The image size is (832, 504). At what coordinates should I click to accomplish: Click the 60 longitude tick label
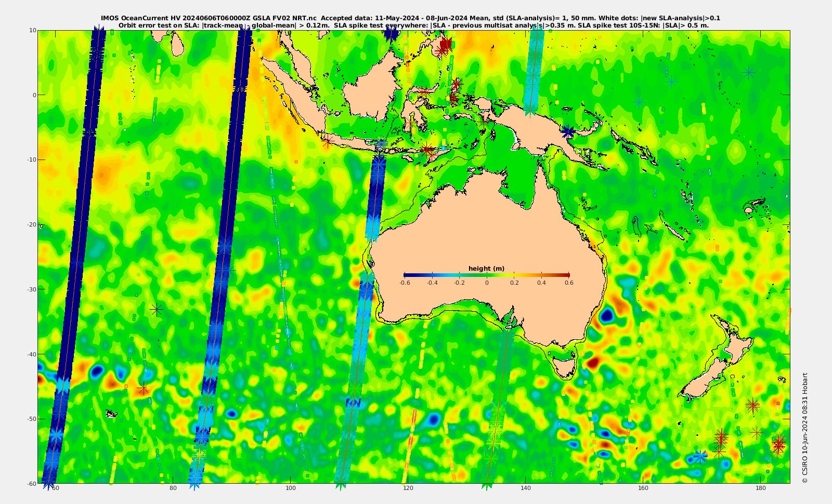tap(56, 488)
